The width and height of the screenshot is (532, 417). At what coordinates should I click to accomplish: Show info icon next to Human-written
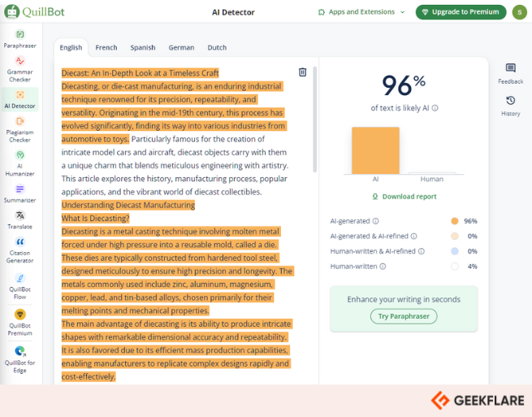[383, 267]
